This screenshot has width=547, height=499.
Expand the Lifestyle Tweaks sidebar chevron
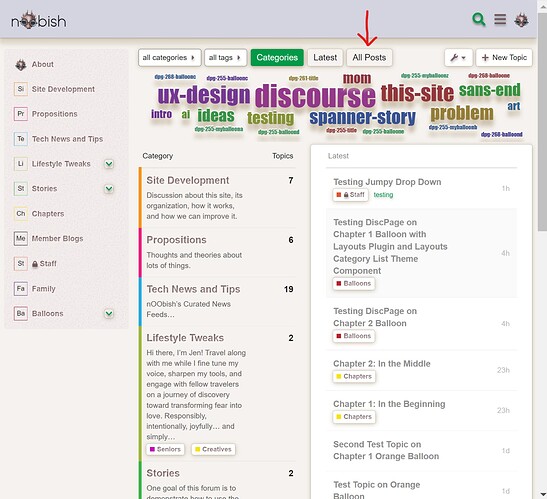[x=109, y=164]
